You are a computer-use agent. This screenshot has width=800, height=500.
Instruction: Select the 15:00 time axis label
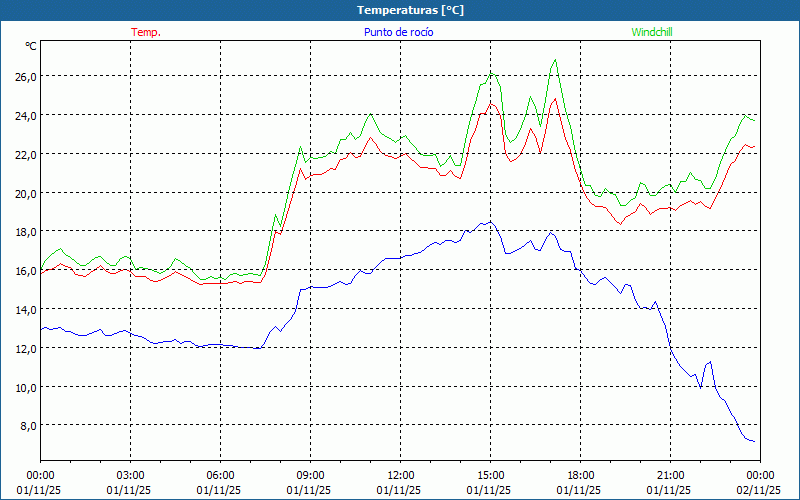tap(490, 475)
